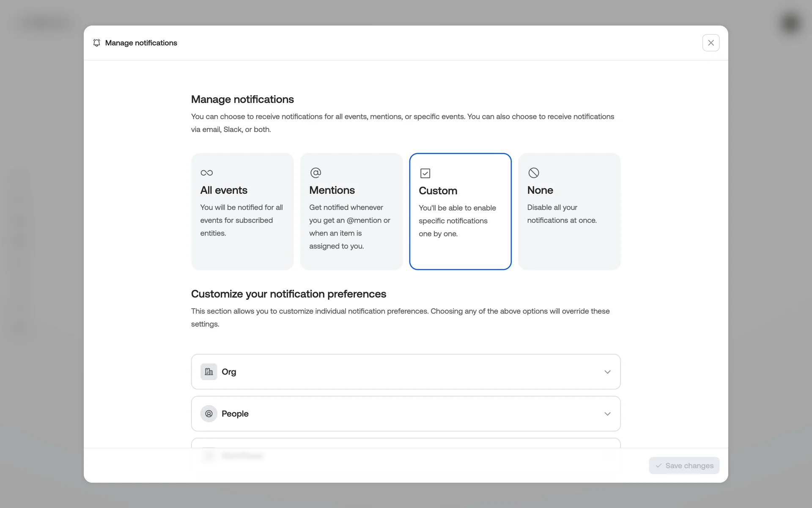Click the @ icon on Mentions card
The height and width of the screenshot is (508, 812).
coord(315,173)
